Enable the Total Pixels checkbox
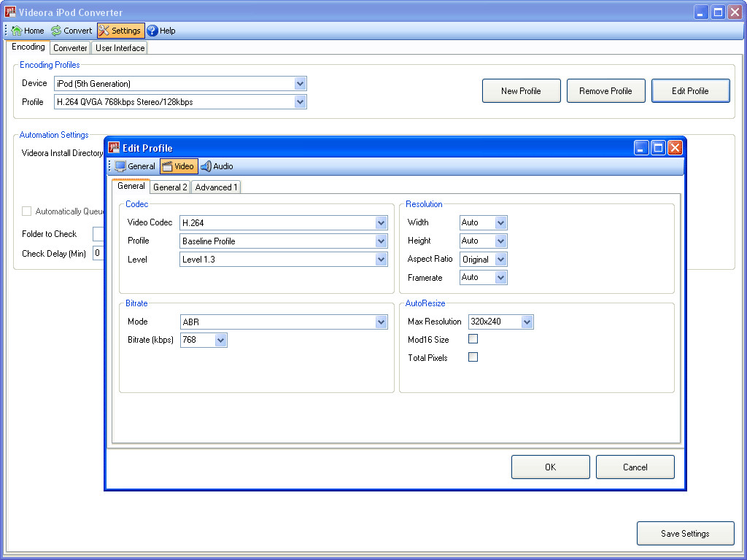The height and width of the screenshot is (560, 747). 473,357
